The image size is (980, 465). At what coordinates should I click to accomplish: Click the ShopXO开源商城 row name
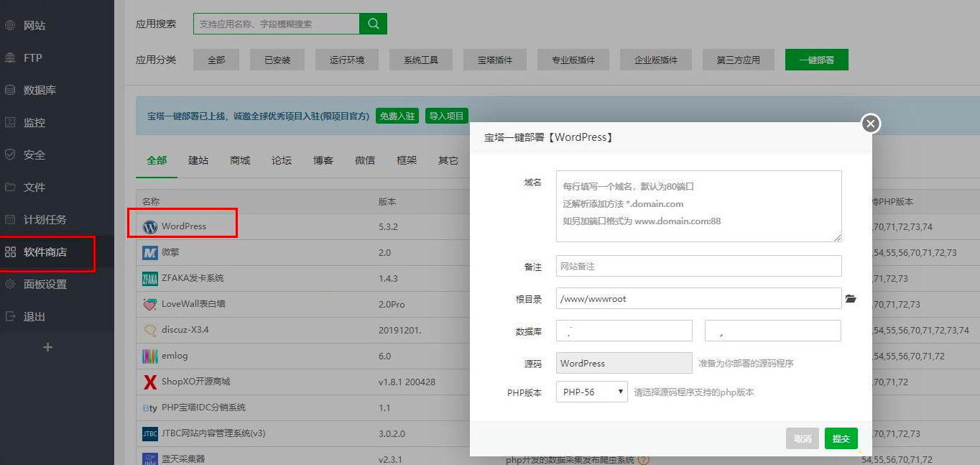tap(195, 382)
